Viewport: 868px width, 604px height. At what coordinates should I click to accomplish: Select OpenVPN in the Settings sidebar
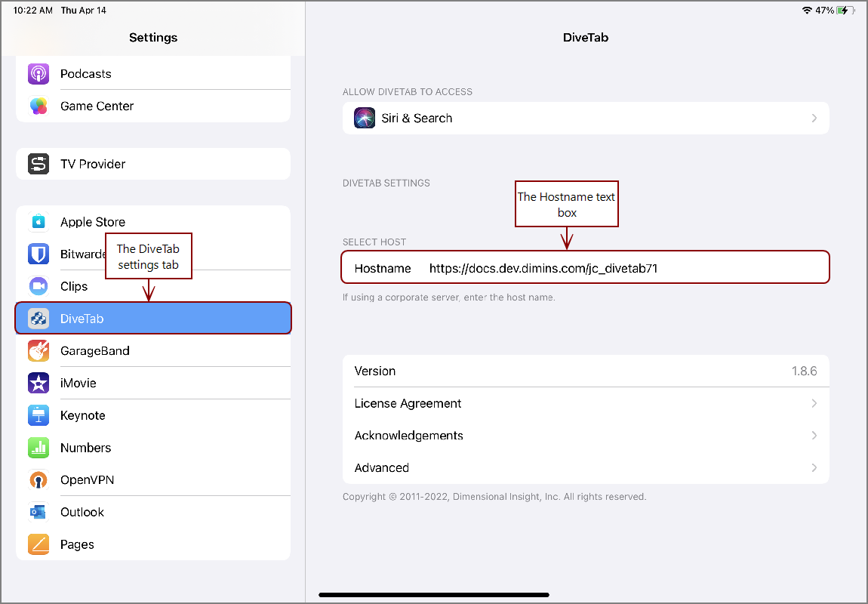pos(87,479)
